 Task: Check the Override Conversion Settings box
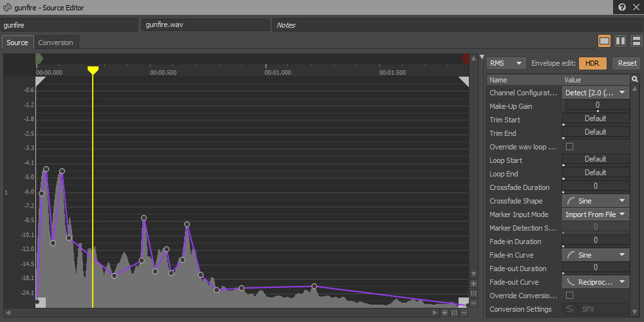569,296
